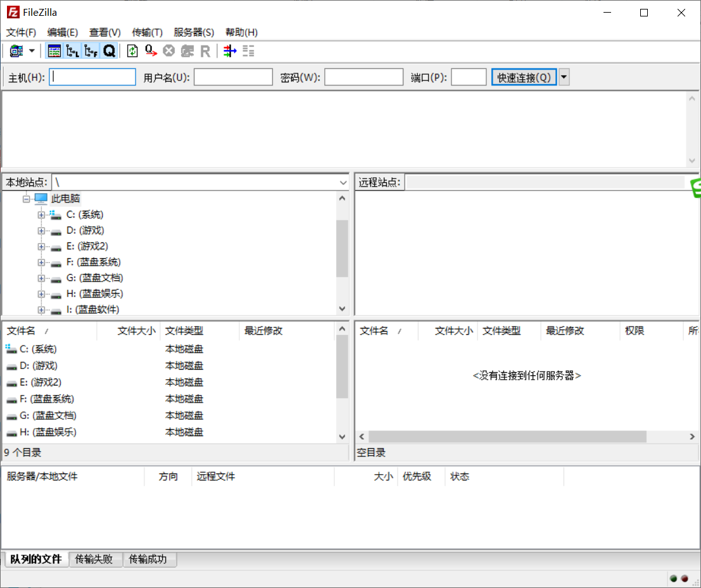Image resolution: width=701 pixels, height=588 pixels.
Task: Toggle directory comparison
Action: pyautogui.click(x=248, y=51)
